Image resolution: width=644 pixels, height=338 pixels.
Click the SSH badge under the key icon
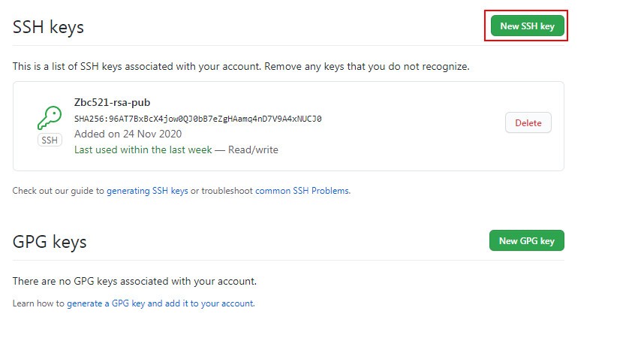coord(50,140)
